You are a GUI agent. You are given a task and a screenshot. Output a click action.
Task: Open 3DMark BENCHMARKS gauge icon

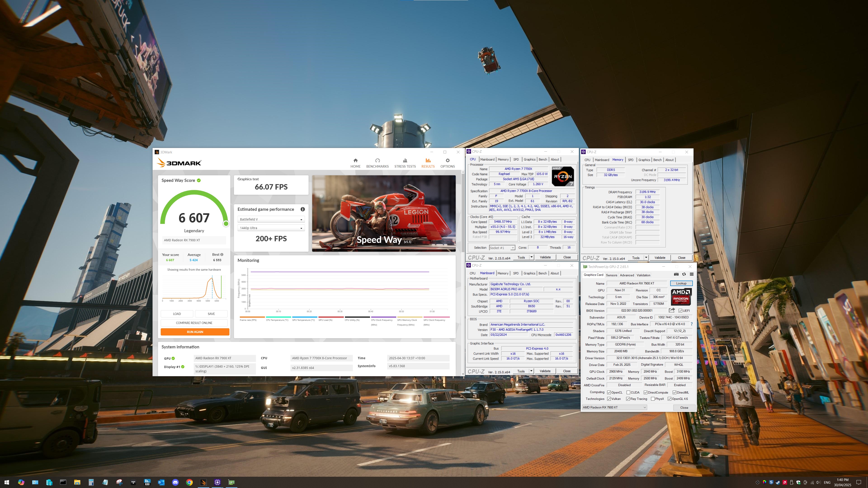point(377,160)
